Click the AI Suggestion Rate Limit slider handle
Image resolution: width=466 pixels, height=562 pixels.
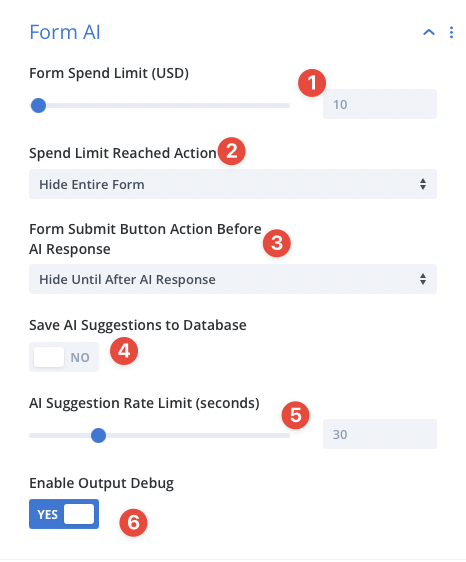(98, 435)
